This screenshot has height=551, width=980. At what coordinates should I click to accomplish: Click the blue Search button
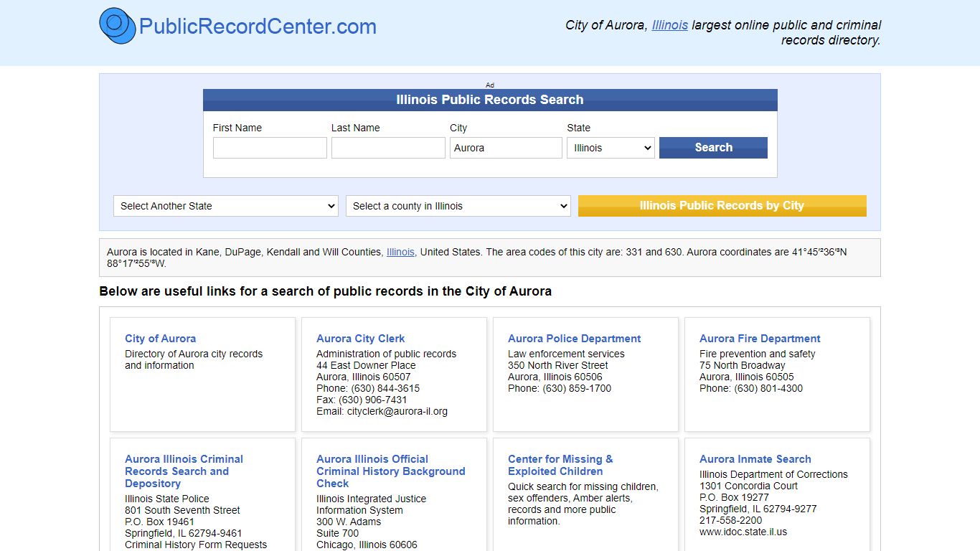[713, 148]
